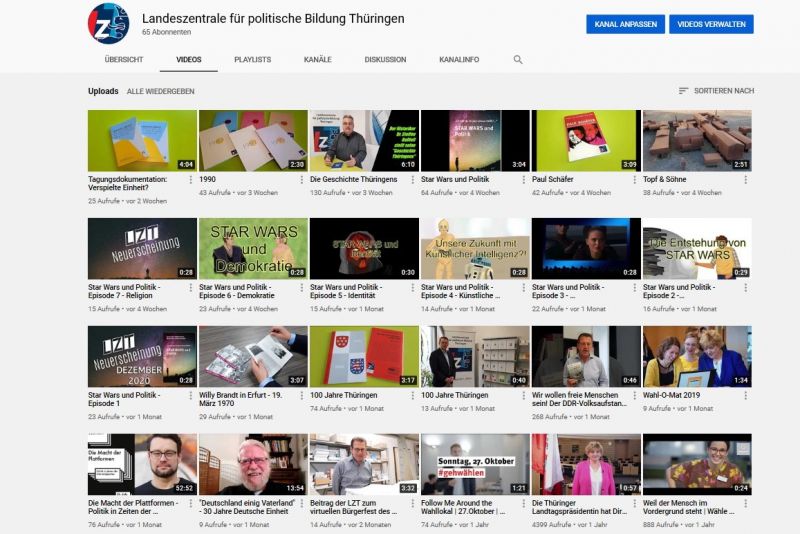Open the Tagungsdokumentation: Verspielte Einheit? thumbnail
This screenshot has height=534, width=800.
[x=142, y=141]
